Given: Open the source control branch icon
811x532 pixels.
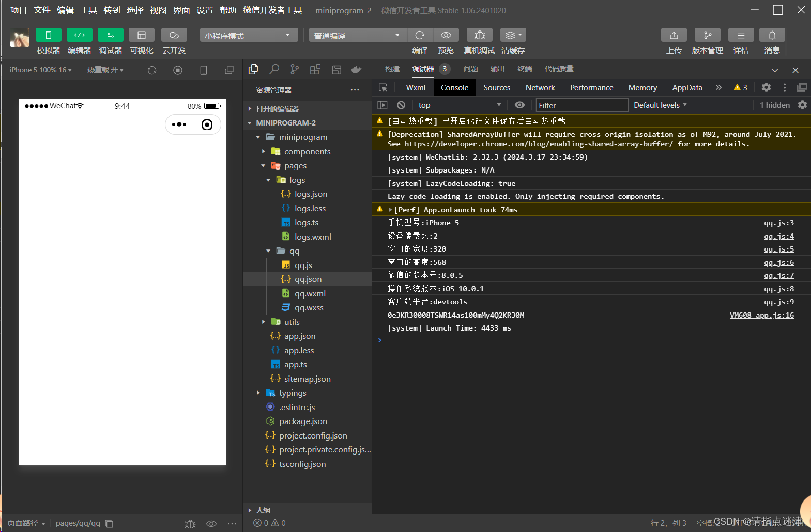Looking at the screenshot, I should [x=295, y=69].
